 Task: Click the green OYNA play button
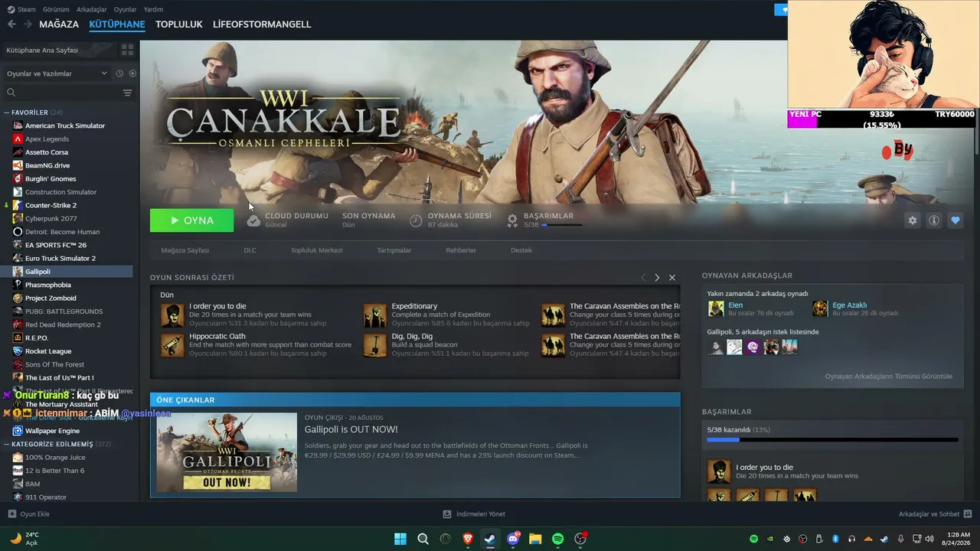(x=192, y=220)
